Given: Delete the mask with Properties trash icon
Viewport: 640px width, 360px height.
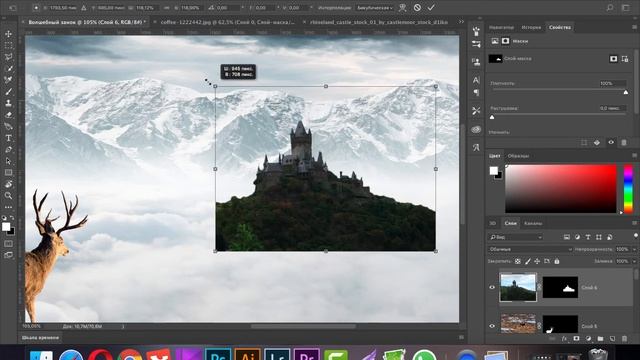Looking at the screenshot, I should tap(624, 142).
